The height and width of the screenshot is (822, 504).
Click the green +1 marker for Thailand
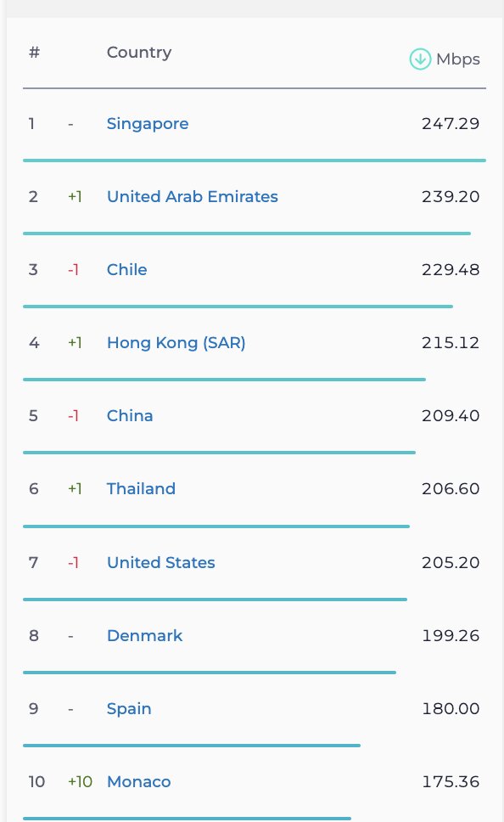[76, 488]
